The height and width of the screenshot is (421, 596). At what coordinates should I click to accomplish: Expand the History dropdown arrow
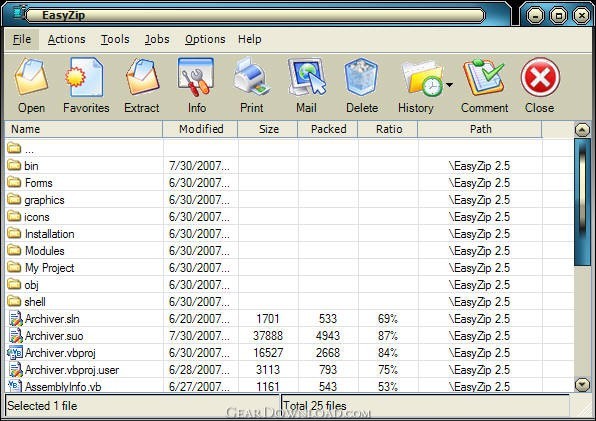coord(449,84)
